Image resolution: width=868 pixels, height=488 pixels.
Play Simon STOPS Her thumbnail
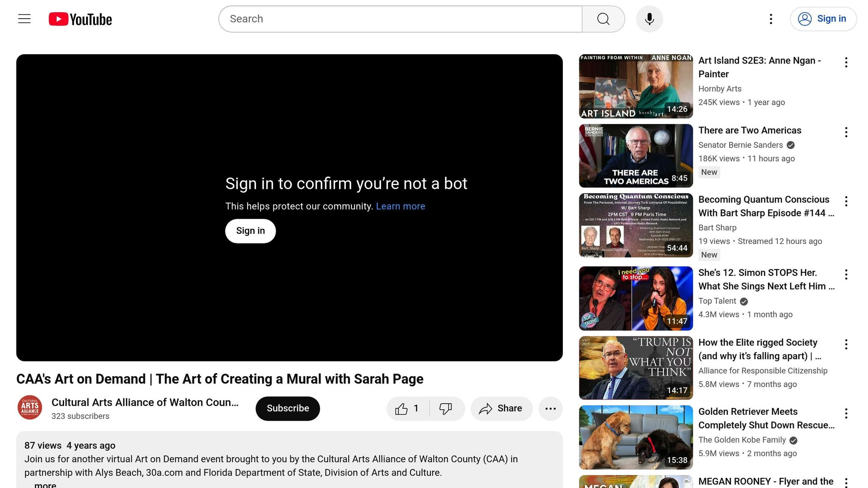[636, 298]
